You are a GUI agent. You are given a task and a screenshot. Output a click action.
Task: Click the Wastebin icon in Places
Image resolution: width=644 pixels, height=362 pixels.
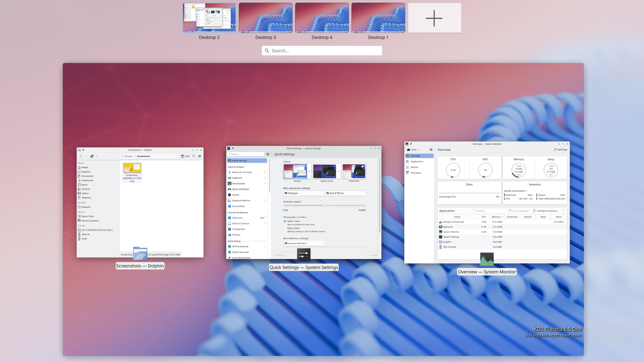pos(79,198)
